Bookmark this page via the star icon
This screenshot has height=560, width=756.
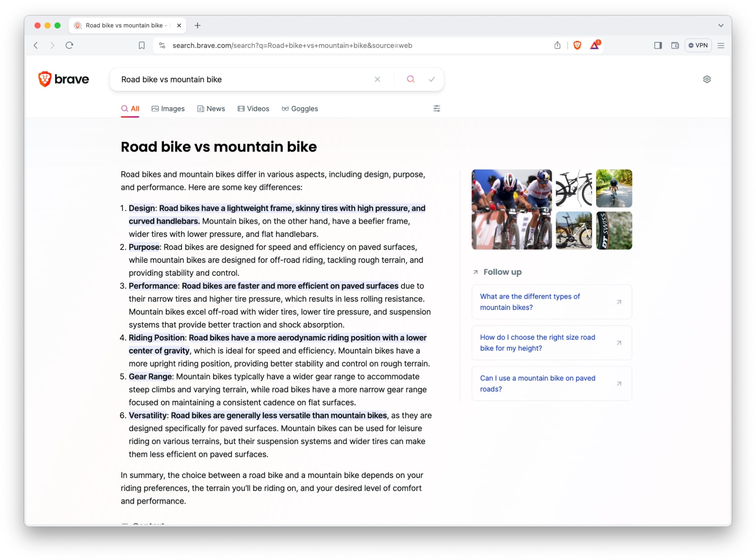(142, 45)
